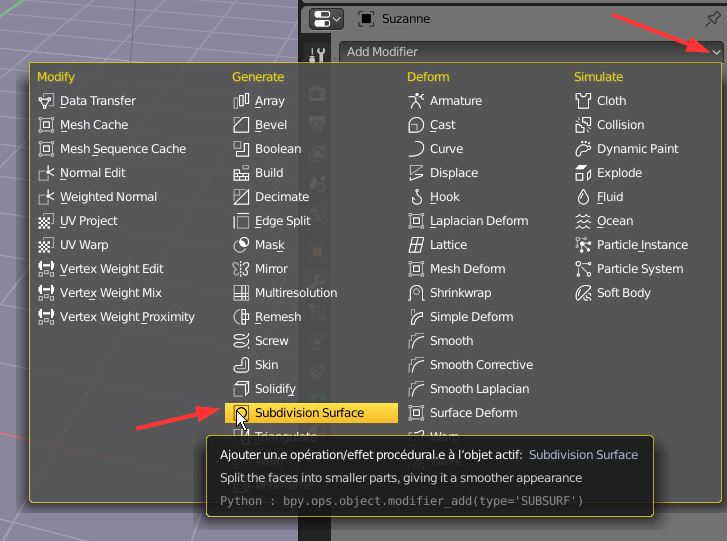The image size is (727, 541).
Task: Add Particle Instance modifier
Action: click(631, 245)
